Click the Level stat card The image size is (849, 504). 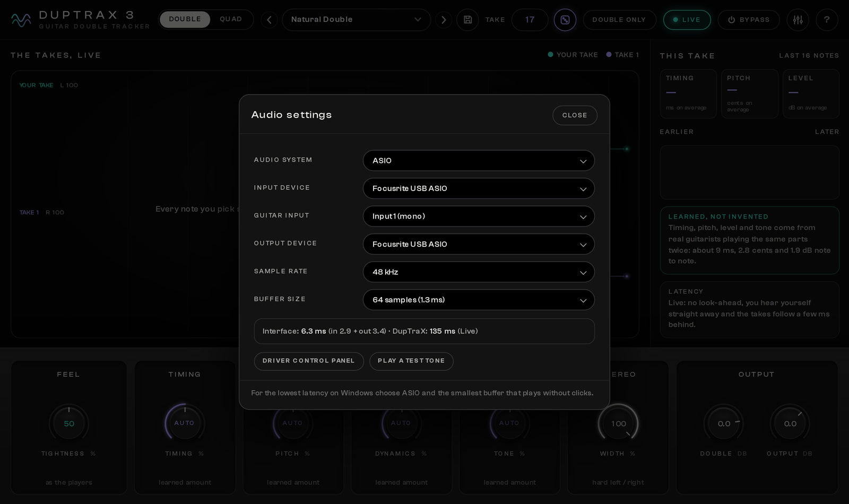(811, 93)
